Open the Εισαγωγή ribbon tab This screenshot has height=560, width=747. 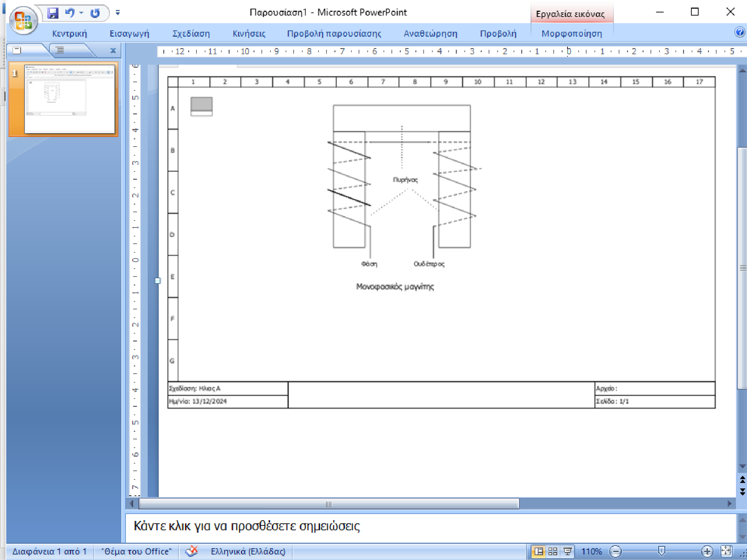[129, 34]
